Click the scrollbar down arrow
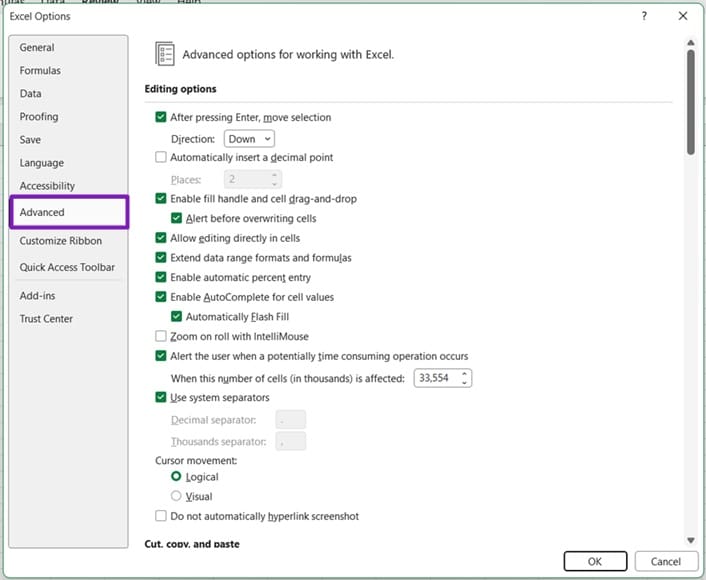 (x=690, y=540)
